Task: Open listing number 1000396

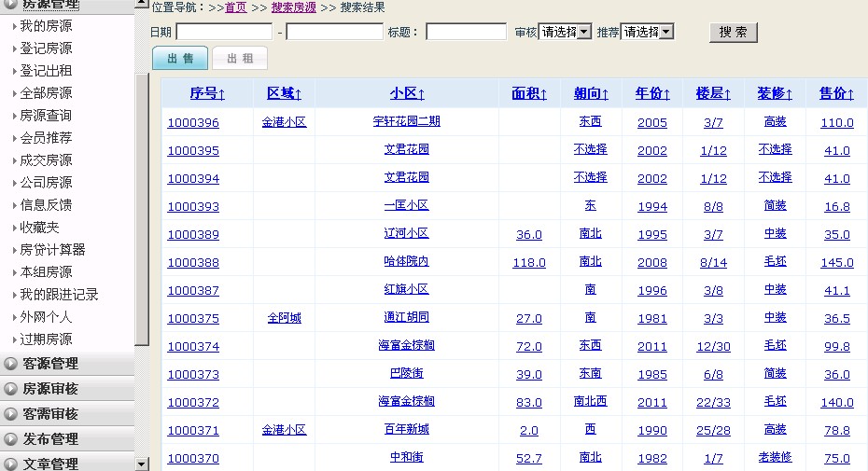Action: (x=193, y=122)
